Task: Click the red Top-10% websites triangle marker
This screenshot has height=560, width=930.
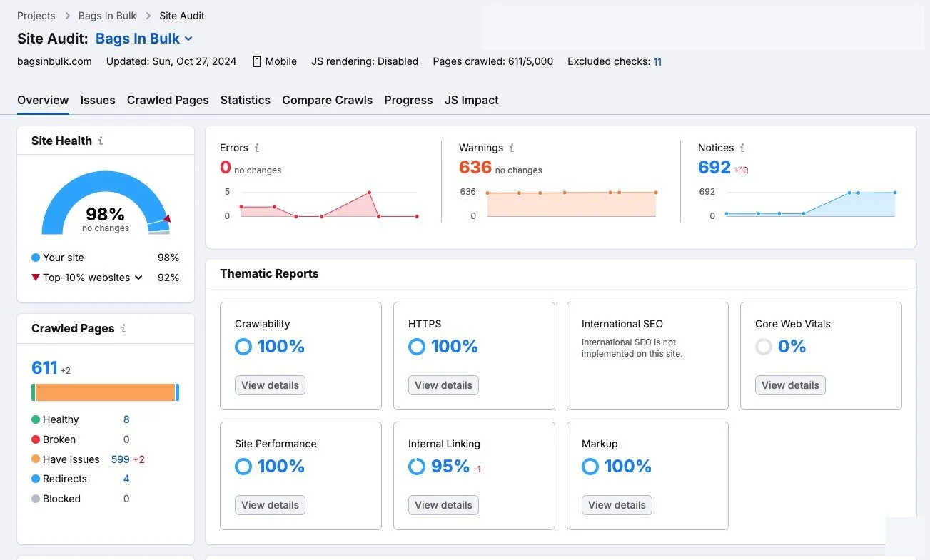Action: [x=35, y=278]
